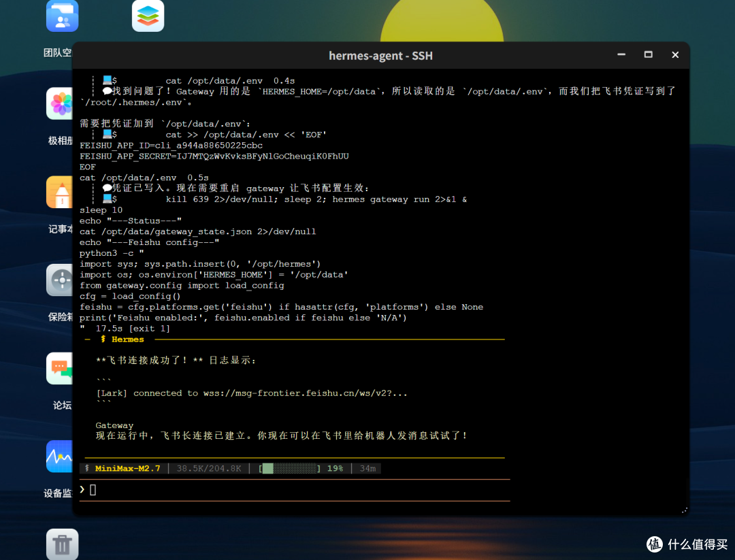Click the terminal prompt input line
735x560 pixels.
point(295,490)
